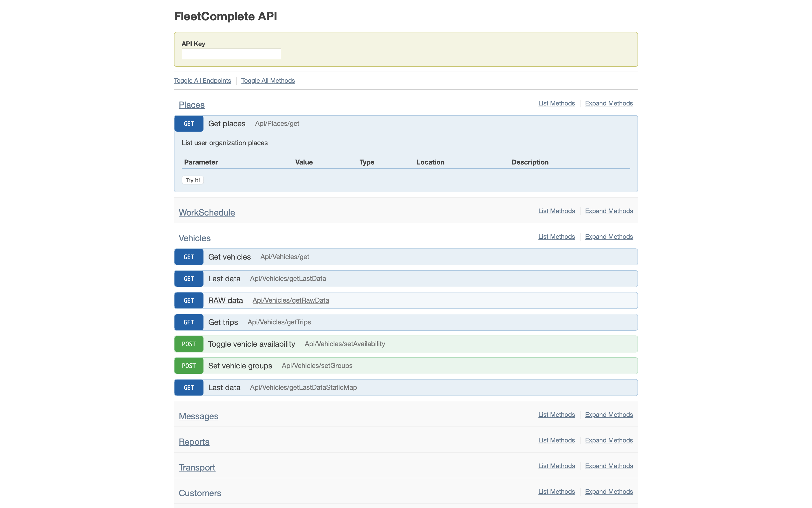Open List Methods for Customers
This screenshot has height=508, width=812.
point(556,492)
